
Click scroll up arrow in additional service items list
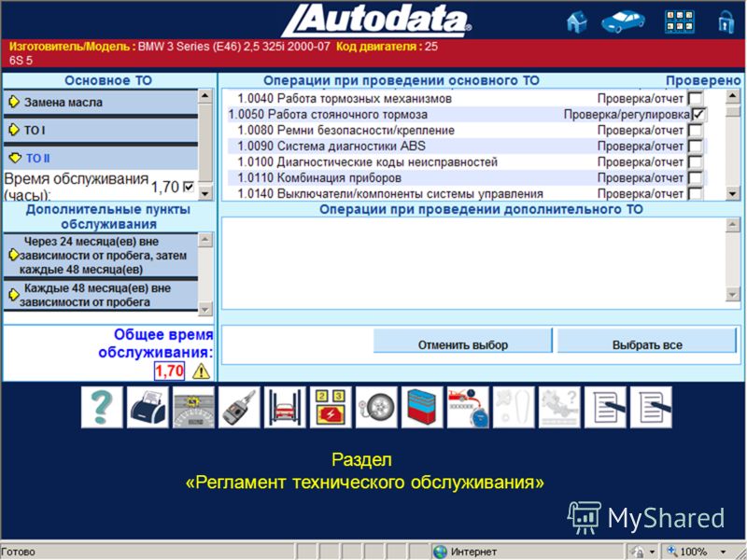(204, 239)
